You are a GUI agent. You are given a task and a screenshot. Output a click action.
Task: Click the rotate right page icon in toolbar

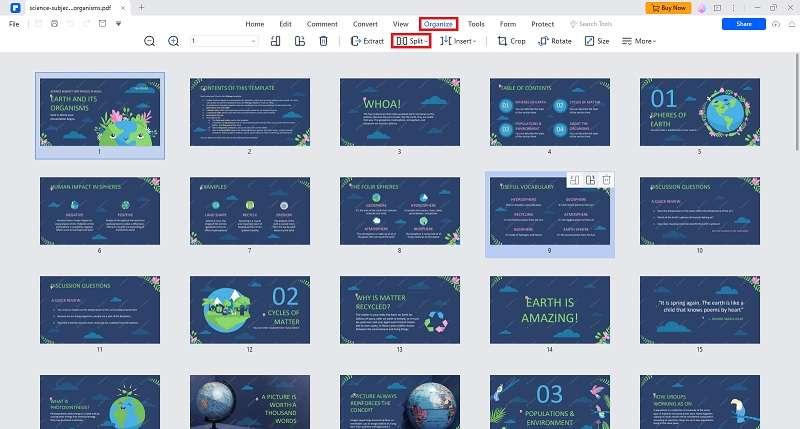299,41
